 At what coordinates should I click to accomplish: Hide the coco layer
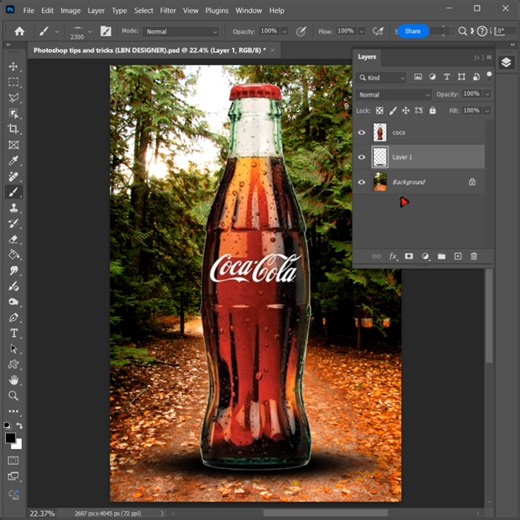coord(362,133)
